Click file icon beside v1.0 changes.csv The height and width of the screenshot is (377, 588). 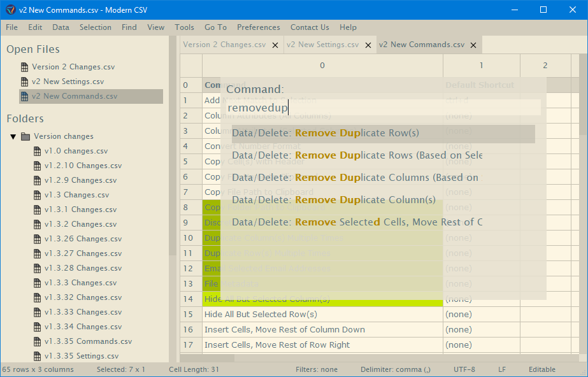point(37,151)
